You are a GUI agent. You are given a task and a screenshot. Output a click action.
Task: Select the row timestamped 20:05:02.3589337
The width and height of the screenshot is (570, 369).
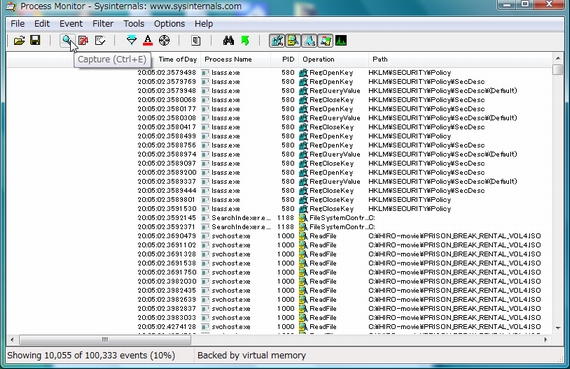[279, 181]
